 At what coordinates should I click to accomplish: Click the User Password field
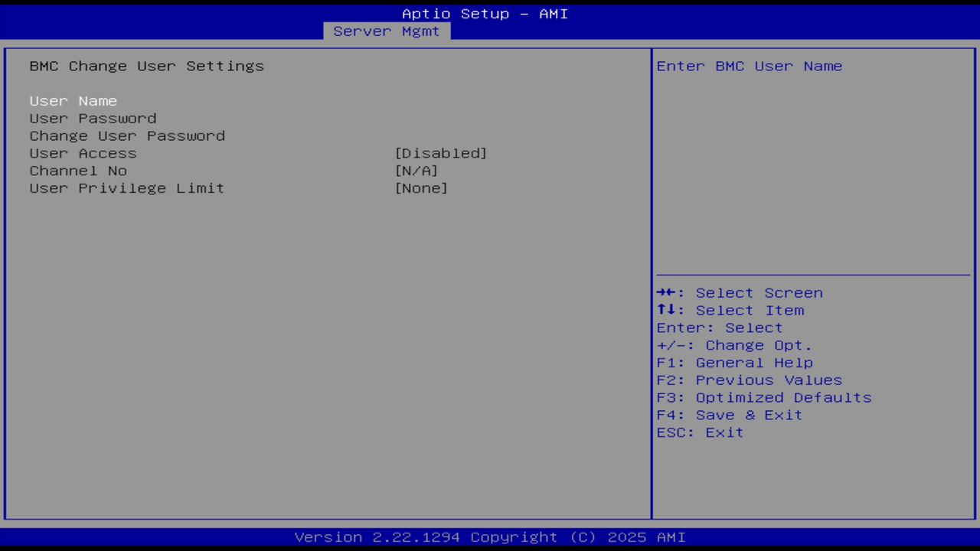pyautogui.click(x=92, y=118)
